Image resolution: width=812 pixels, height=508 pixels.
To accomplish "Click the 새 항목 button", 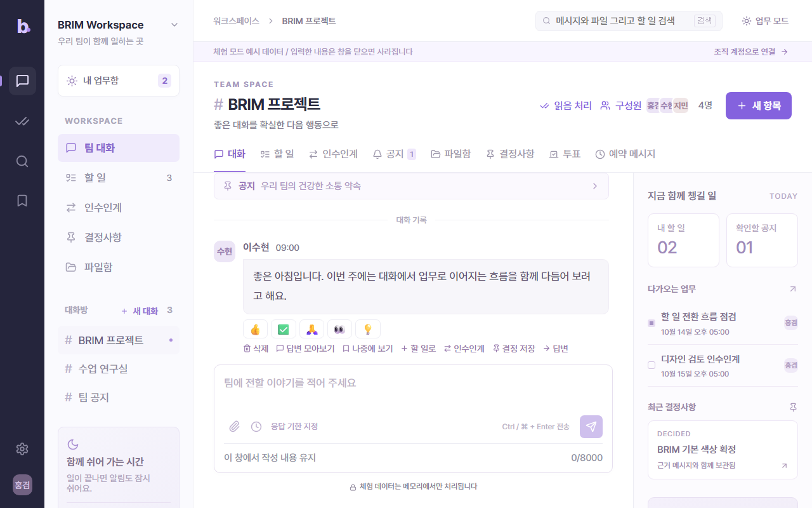I will point(759,105).
